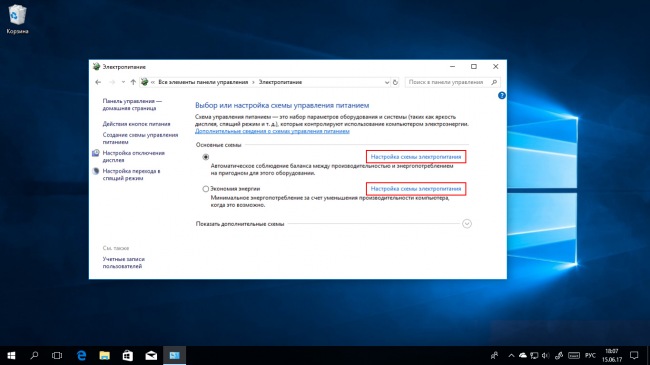Open the network tray icon
This screenshot has width=650, height=365.
tap(534, 355)
